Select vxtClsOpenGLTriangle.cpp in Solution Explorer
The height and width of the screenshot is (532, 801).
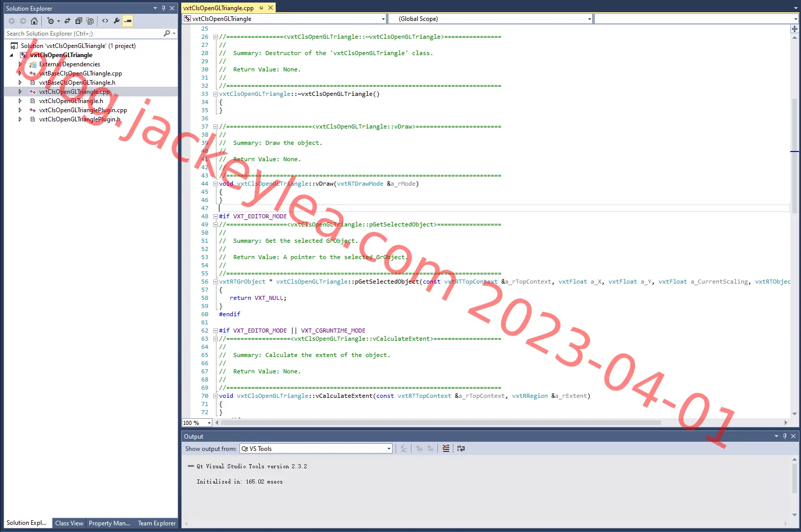(x=74, y=92)
